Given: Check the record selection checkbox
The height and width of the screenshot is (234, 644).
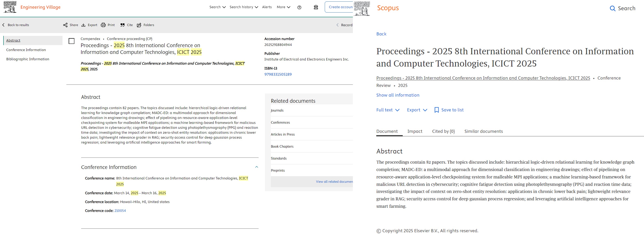Looking at the screenshot, I should 72,41.
